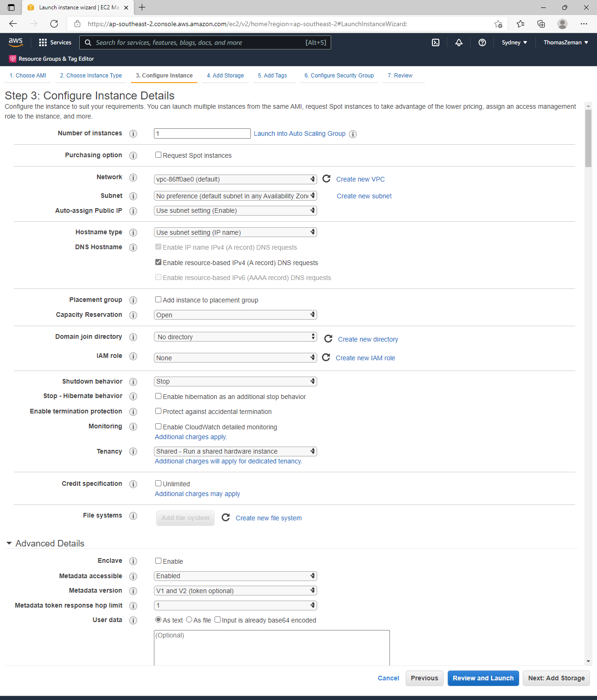The width and height of the screenshot is (597, 700).
Task: Check Input is already base64 encoded
Action: coord(217,620)
